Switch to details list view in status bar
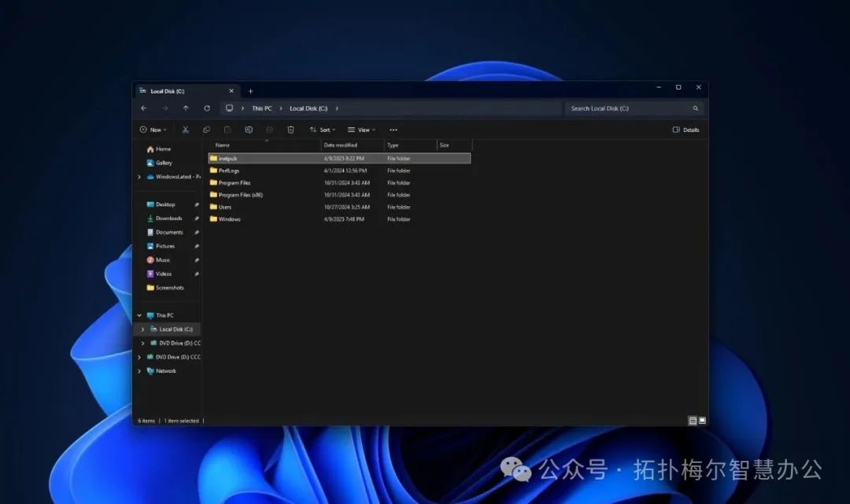Image resolution: width=850 pixels, height=504 pixels. pyautogui.click(x=693, y=421)
